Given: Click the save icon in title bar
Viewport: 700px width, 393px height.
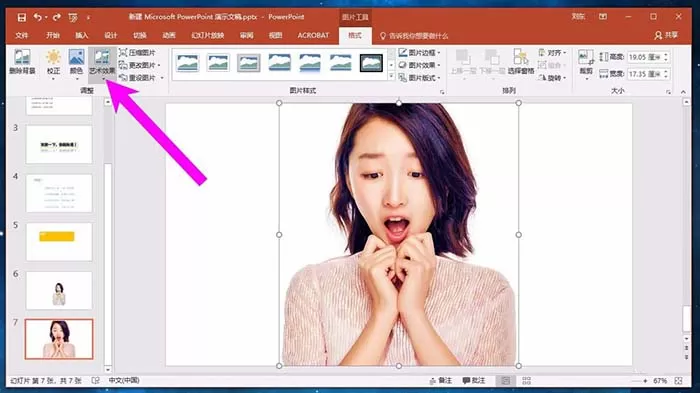Looking at the screenshot, I should (21, 17).
